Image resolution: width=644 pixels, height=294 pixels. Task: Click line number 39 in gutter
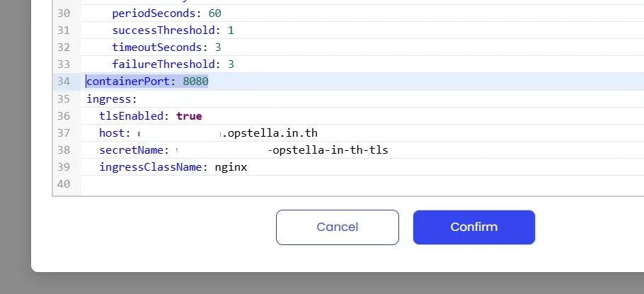coord(64,167)
